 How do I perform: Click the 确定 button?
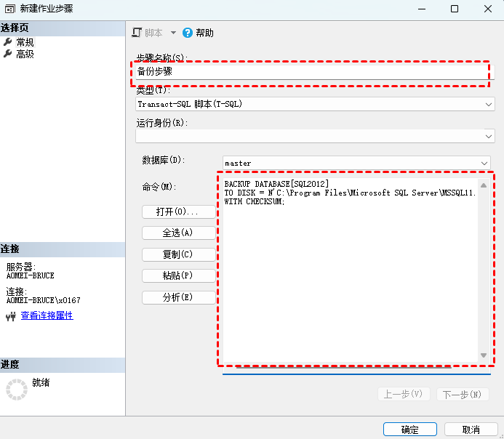(x=410, y=430)
